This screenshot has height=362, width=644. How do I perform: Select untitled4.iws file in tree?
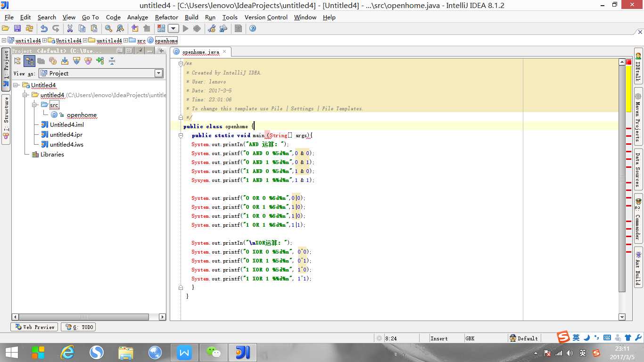point(66,145)
